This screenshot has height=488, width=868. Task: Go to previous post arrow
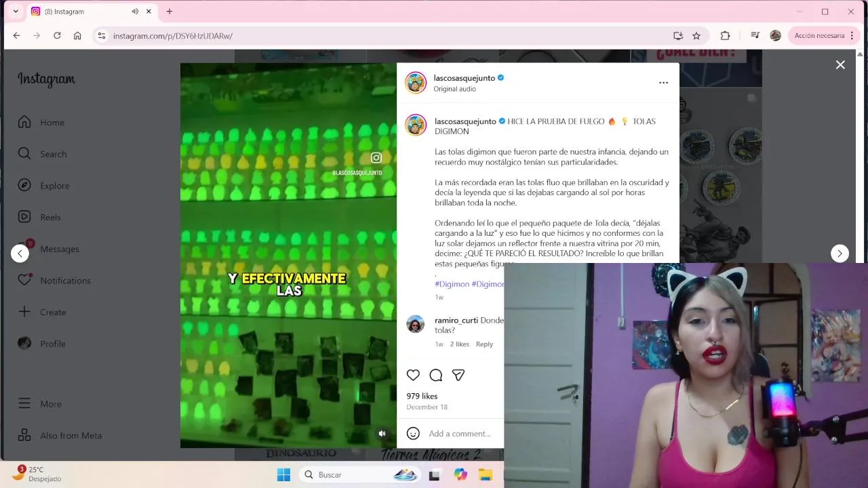point(20,253)
